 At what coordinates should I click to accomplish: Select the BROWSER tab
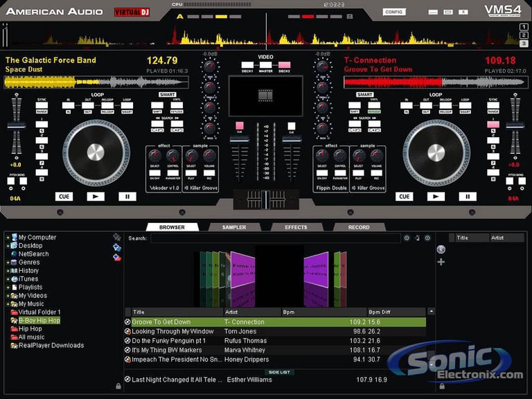[x=172, y=227]
